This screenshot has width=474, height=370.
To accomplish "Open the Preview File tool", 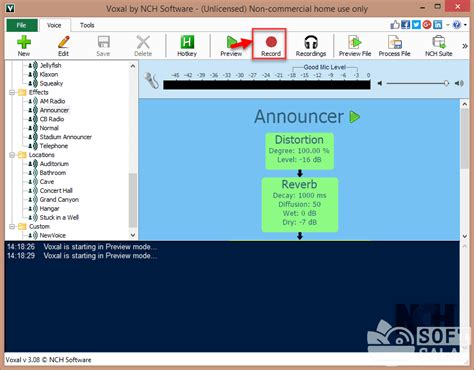I will click(x=355, y=46).
